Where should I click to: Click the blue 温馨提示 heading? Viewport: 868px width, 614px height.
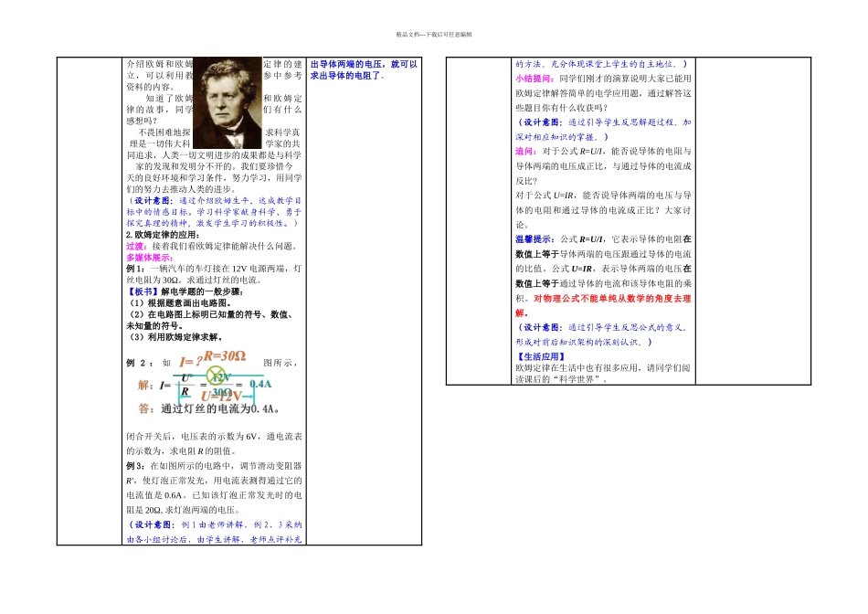tap(533, 239)
